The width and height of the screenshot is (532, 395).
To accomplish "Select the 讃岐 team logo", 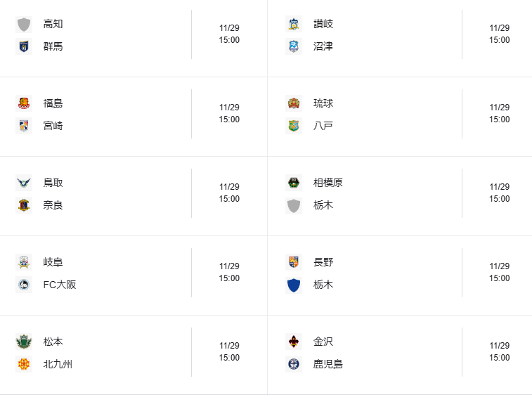I will click(294, 25).
